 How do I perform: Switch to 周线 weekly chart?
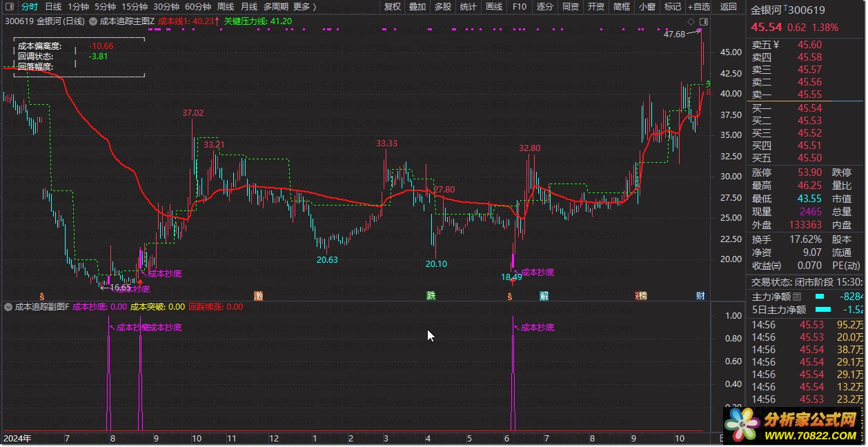point(226,7)
